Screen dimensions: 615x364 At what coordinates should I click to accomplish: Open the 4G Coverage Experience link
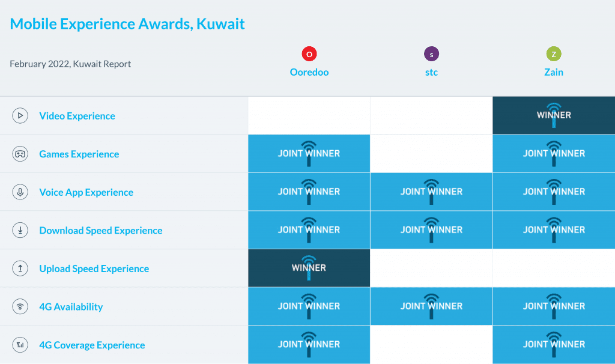[92, 345]
